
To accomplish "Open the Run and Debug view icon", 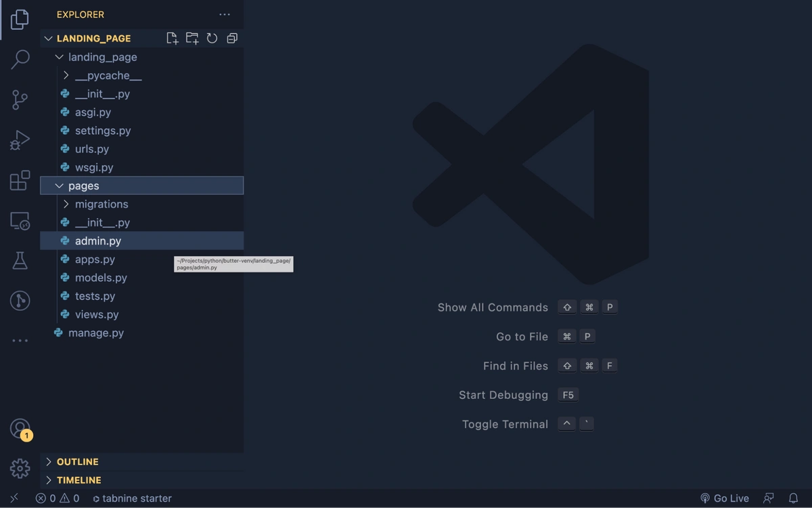I will pos(20,140).
